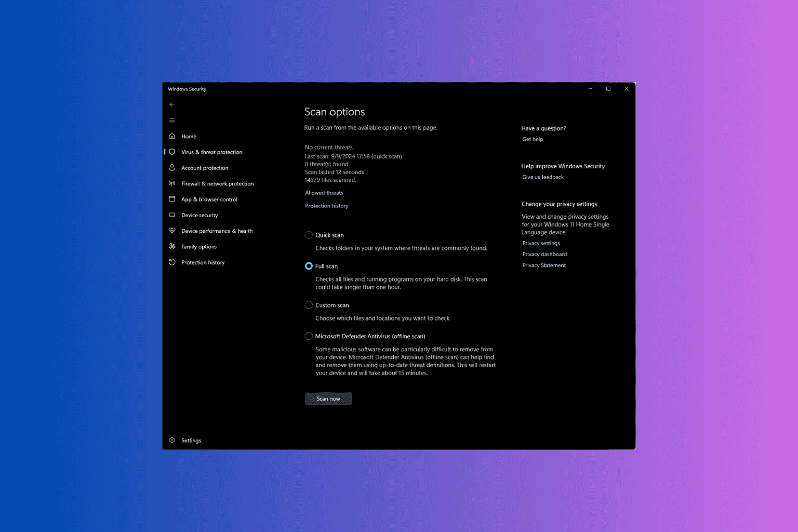
Task: Click the 'No current threats.' status text
Action: pos(329,148)
